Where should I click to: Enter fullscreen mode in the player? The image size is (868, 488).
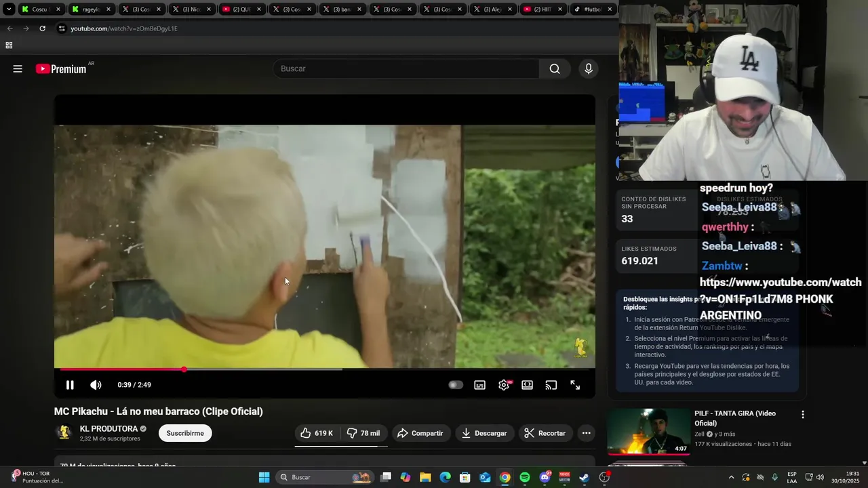coord(575,385)
